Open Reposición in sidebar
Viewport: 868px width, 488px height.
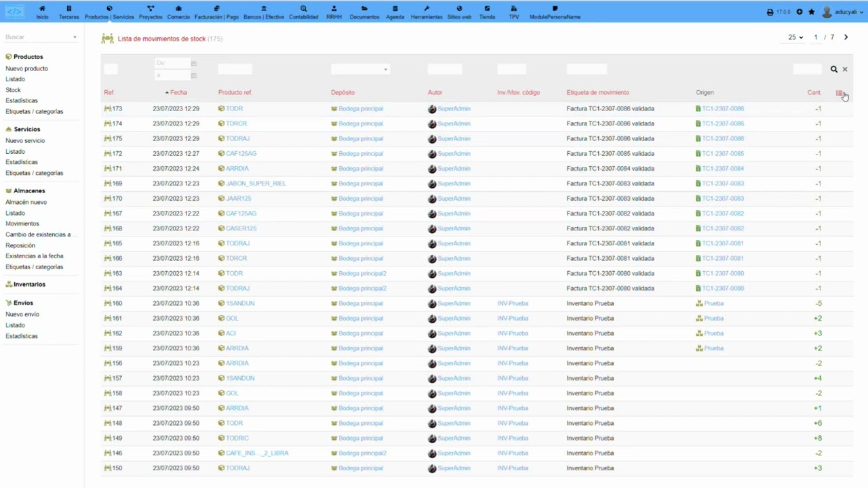tap(20, 245)
